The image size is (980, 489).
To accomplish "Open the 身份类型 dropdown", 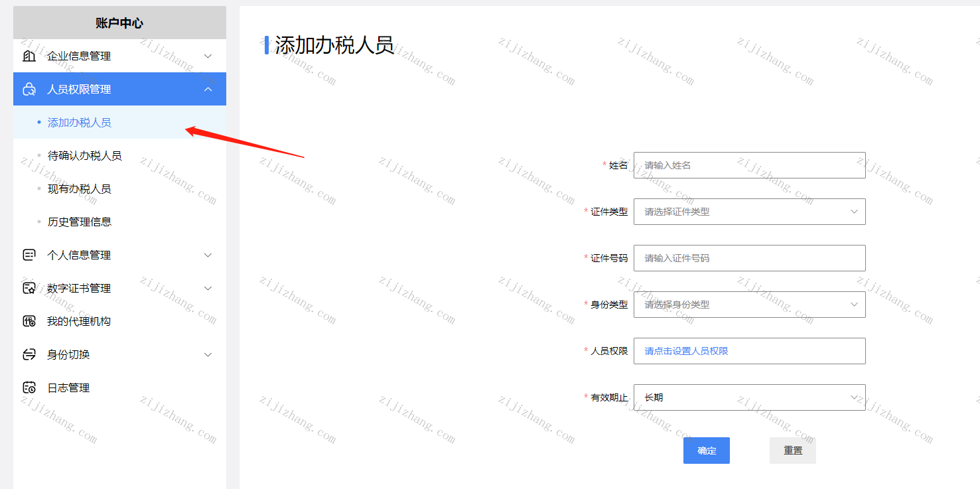I will 750,305.
